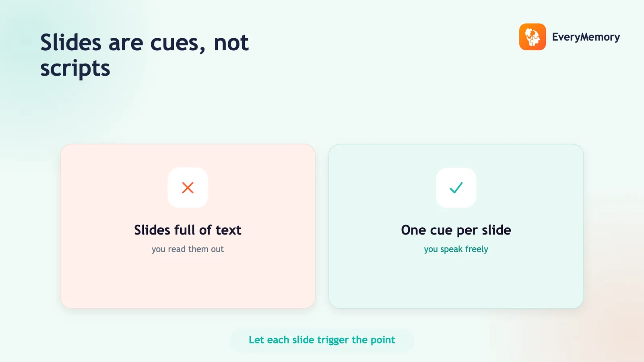The height and width of the screenshot is (362, 644).
Task: Select the EveryMemory brand name text
Action: (586, 37)
